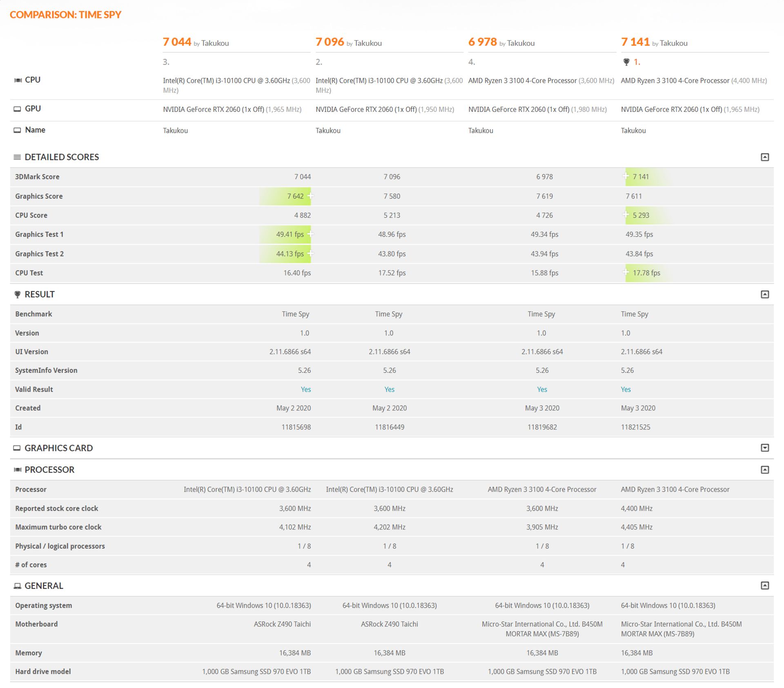Open the 7 044 benchmark result
784x688 pixels.
tap(177, 42)
